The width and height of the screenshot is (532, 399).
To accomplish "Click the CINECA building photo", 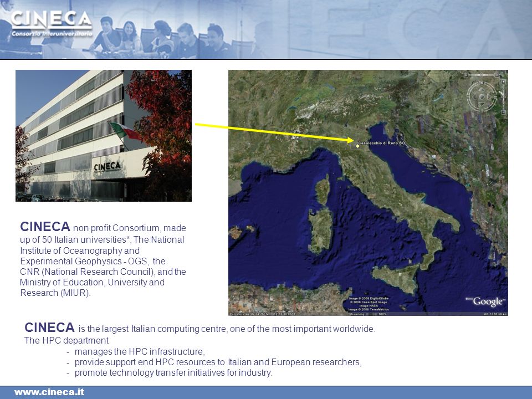I will [104, 136].
